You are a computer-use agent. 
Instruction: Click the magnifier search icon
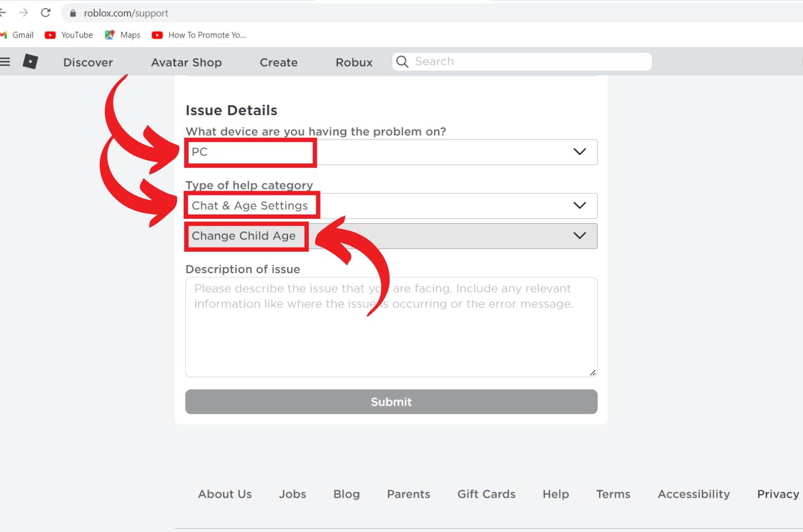pos(402,61)
